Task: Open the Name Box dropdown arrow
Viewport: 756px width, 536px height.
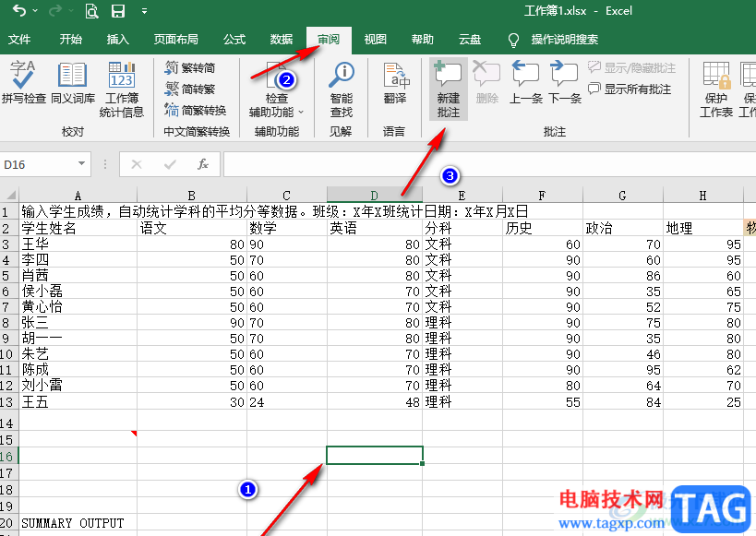Action: coord(82,164)
